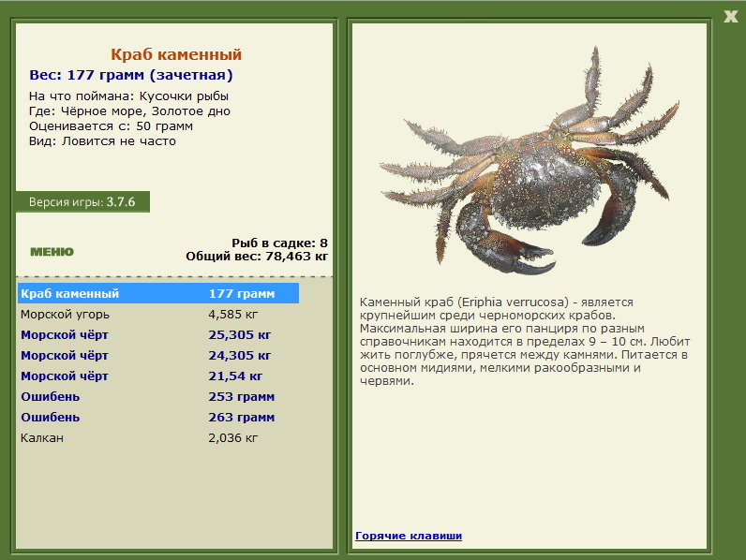Select the Ошибень 263 грамм entry
This screenshot has width=746, height=560.
coord(158,417)
